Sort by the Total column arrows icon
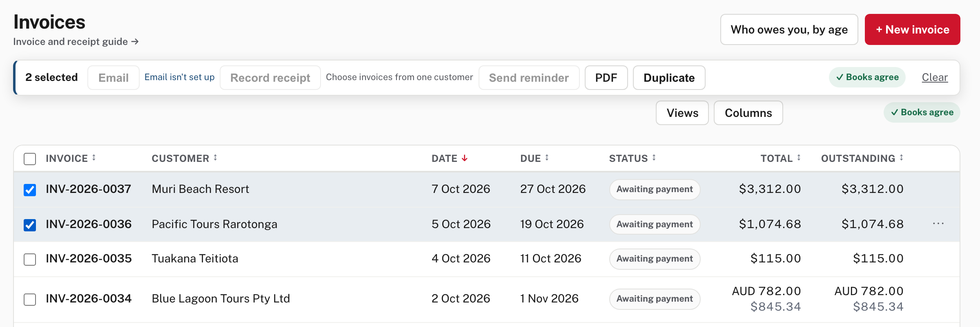Viewport: 980px width, 327px height. [799, 158]
